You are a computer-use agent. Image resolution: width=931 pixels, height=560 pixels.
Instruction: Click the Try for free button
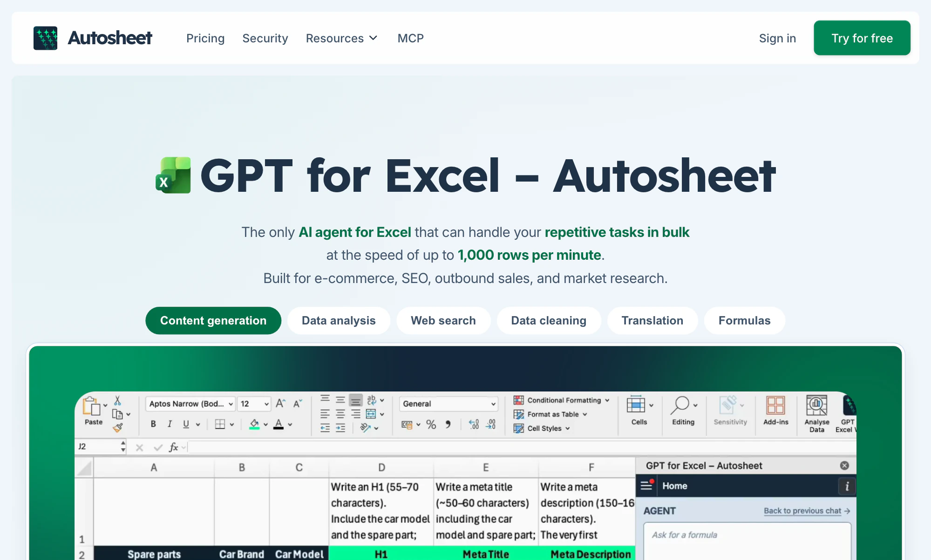[x=862, y=38]
